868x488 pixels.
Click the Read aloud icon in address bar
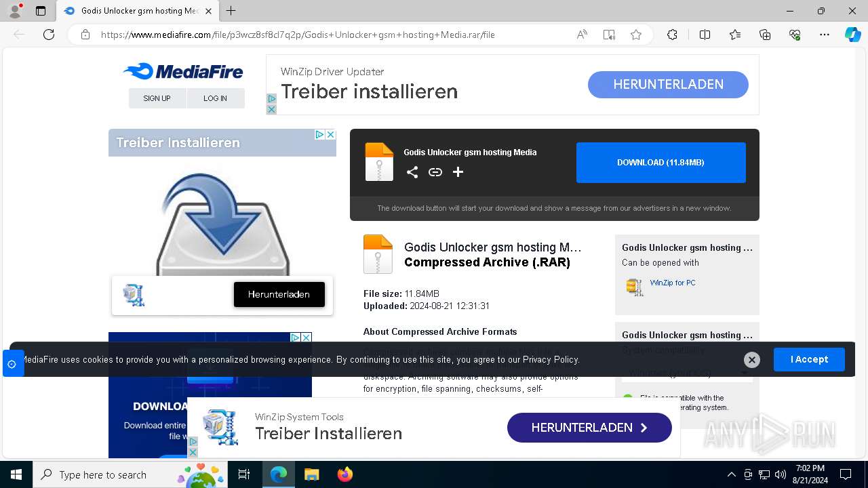pos(582,35)
